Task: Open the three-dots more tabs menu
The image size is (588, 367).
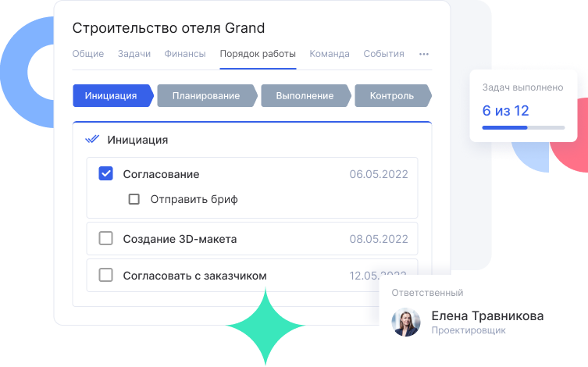Action: click(x=424, y=54)
